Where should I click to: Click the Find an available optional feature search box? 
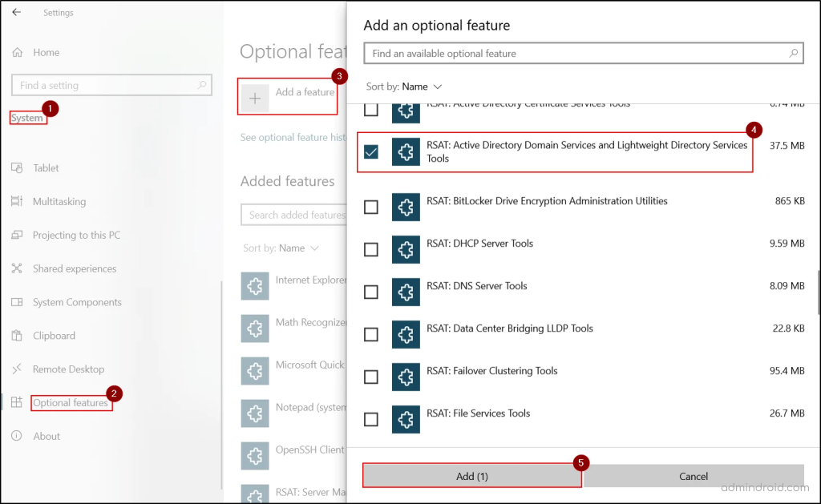(x=583, y=53)
